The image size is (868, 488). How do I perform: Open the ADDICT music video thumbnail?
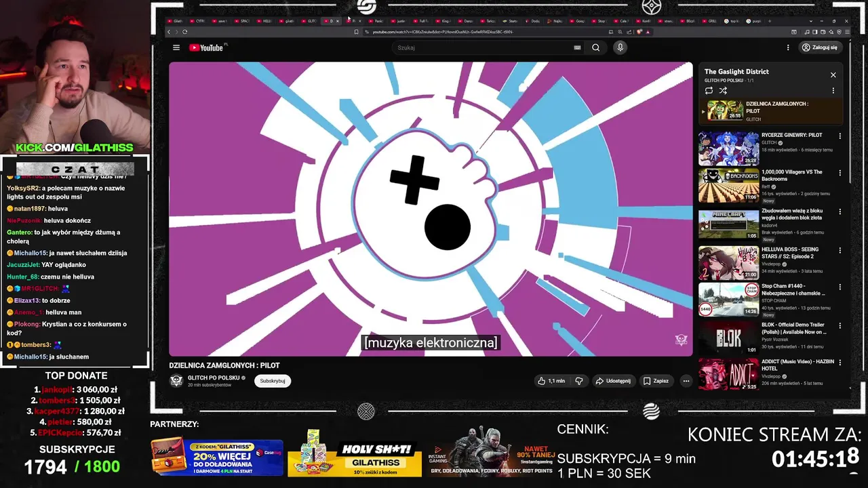click(x=728, y=375)
